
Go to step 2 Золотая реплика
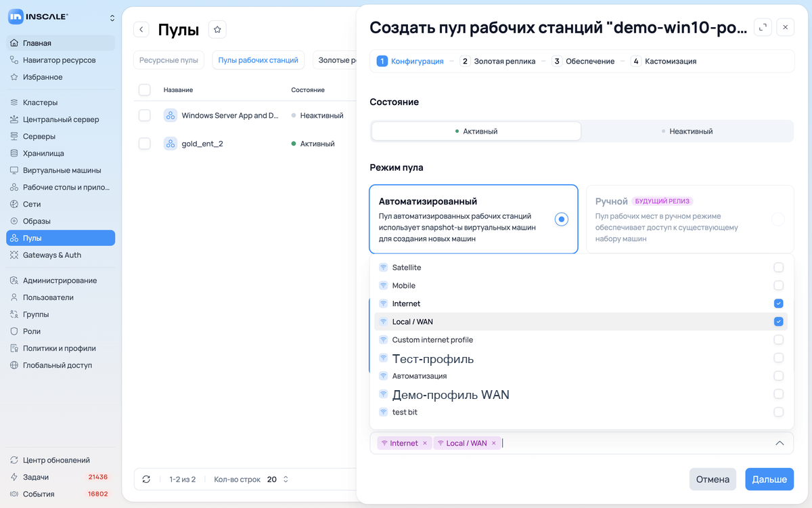click(497, 61)
